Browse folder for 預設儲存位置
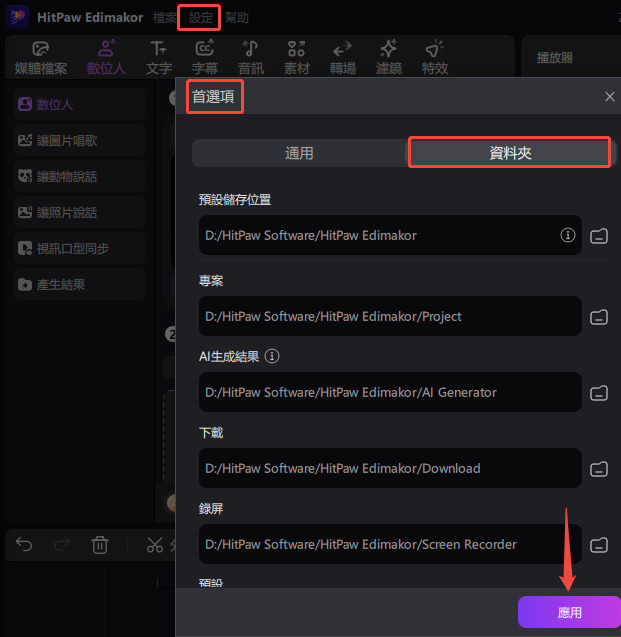 [599, 236]
